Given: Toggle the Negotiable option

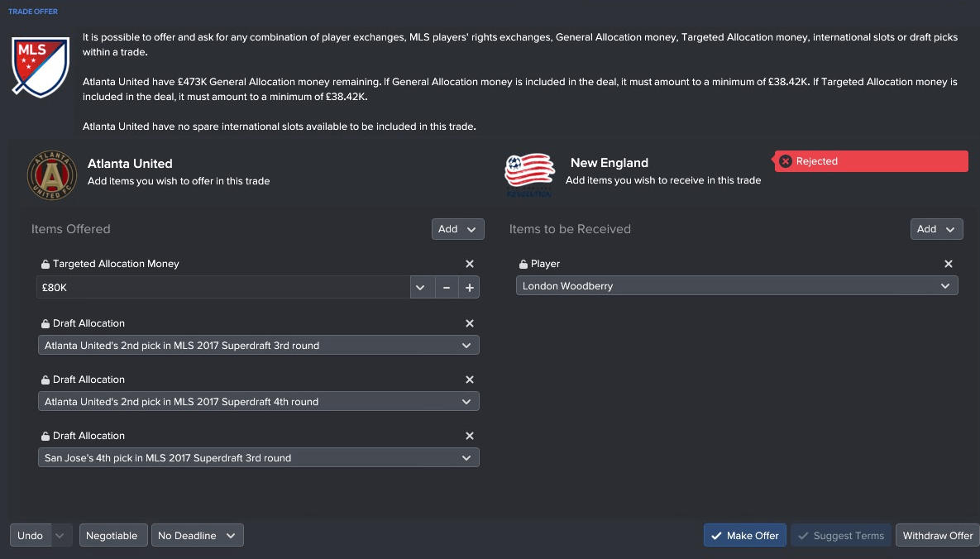Looking at the screenshot, I should (113, 535).
